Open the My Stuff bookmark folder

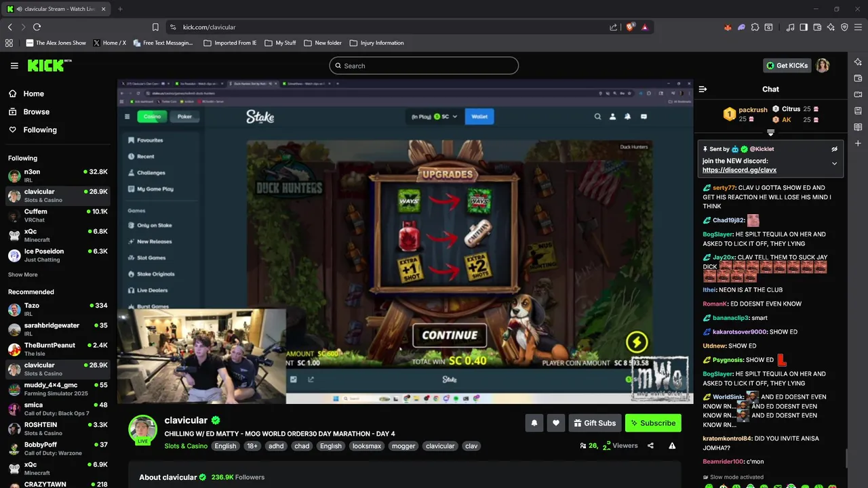coord(280,43)
